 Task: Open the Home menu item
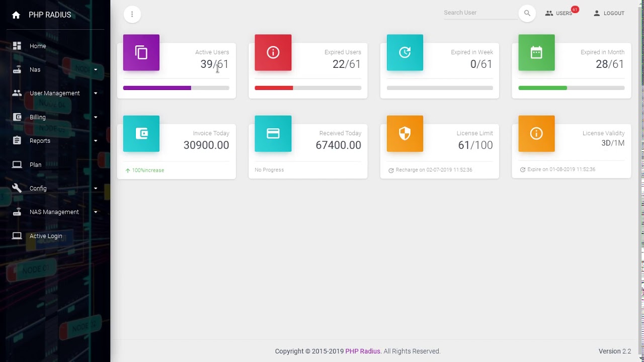click(55, 46)
